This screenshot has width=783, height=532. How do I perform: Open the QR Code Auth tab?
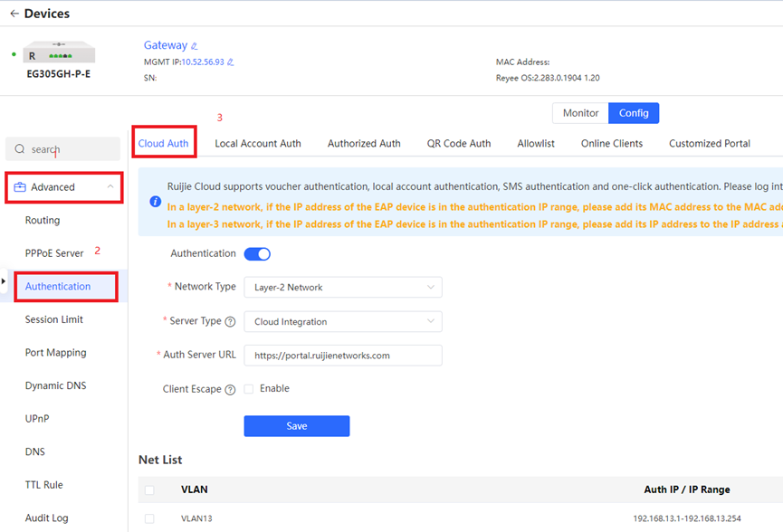coord(458,143)
